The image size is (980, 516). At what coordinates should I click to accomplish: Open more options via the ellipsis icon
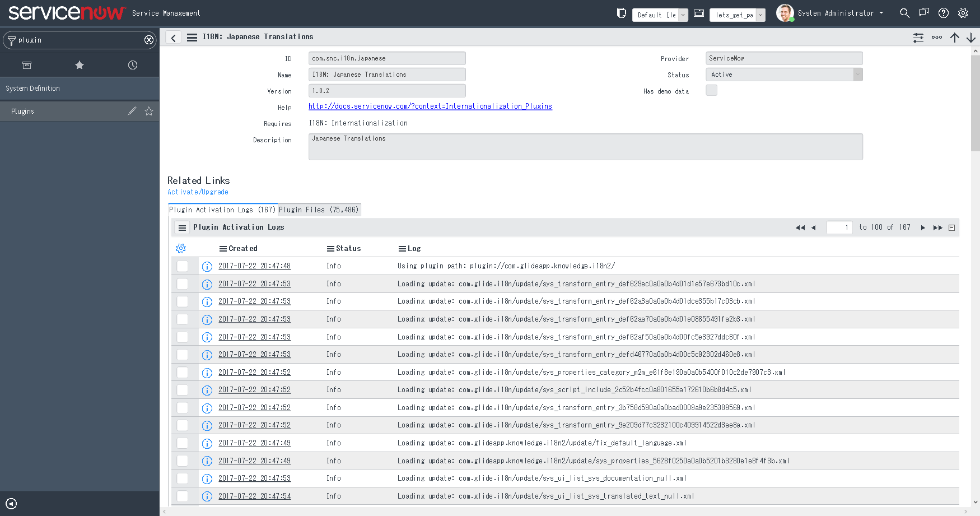coord(937,37)
